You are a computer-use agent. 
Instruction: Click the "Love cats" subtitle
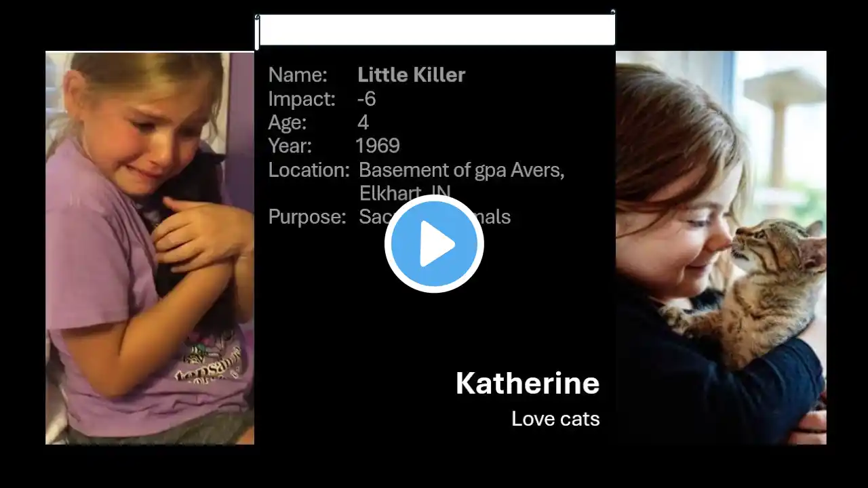click(555, 419)
